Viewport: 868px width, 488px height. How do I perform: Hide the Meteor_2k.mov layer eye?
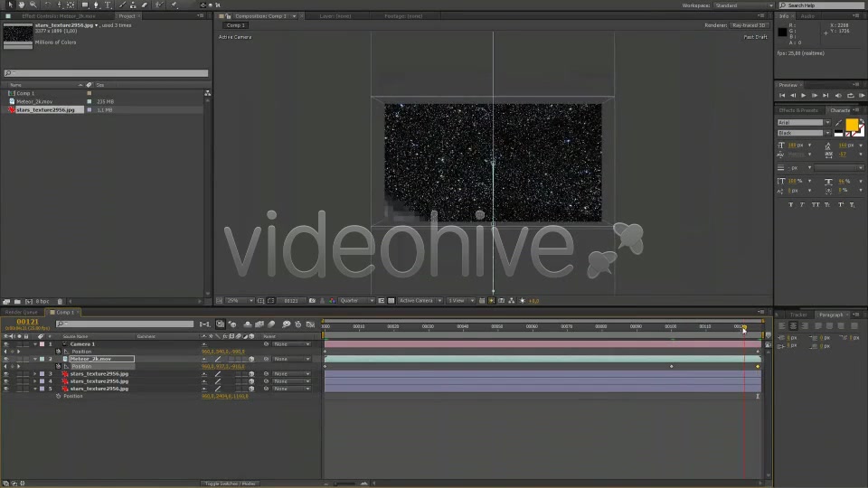[x=6, y=359]
